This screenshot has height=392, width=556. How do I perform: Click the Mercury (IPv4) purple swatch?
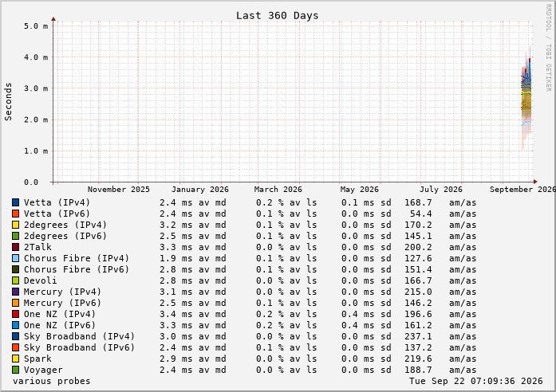pos(16,292)
